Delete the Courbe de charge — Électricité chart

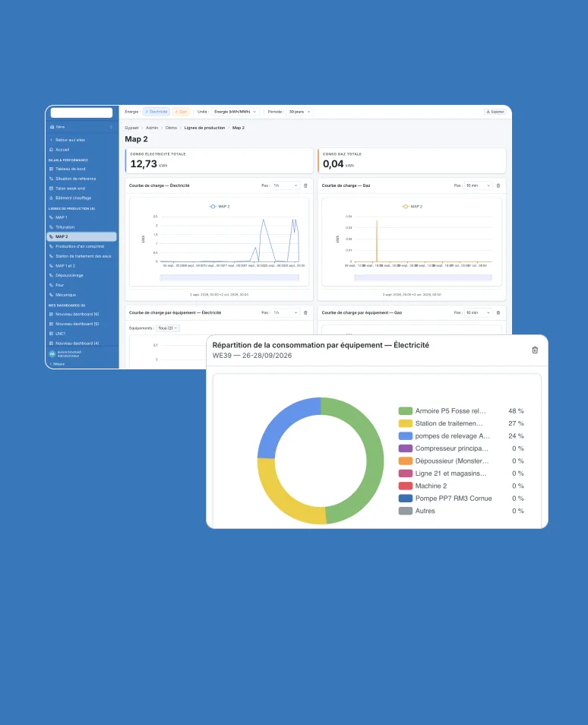coord(305,185)
